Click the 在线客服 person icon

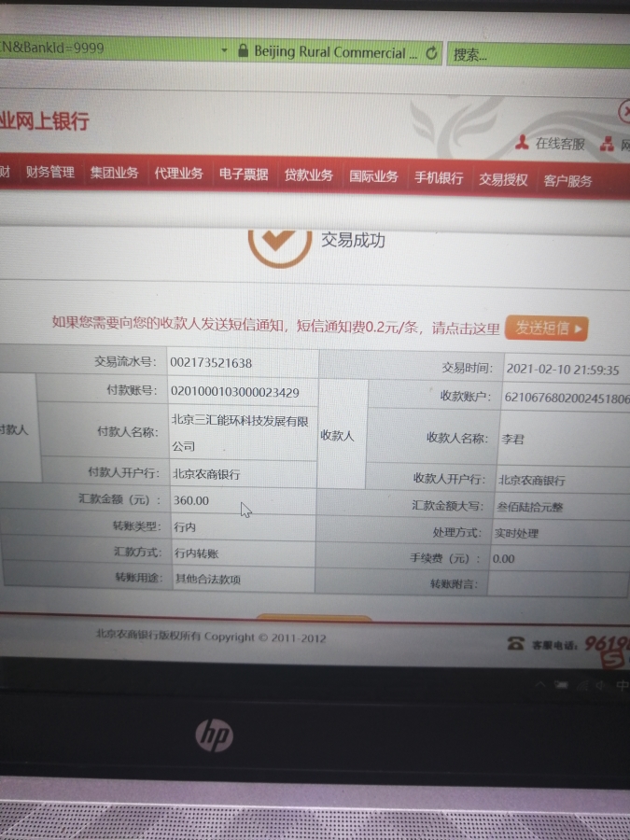523,142
